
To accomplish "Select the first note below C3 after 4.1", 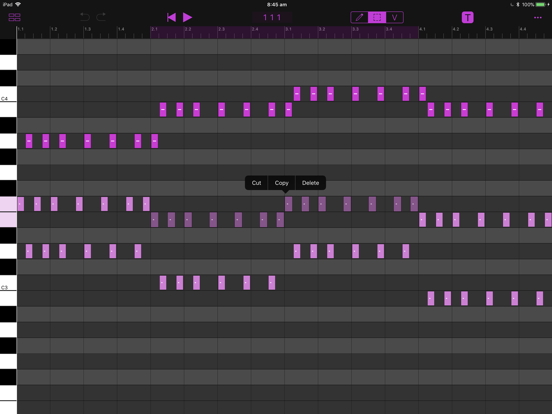I will pyautogui.click(x=431, y=299).
